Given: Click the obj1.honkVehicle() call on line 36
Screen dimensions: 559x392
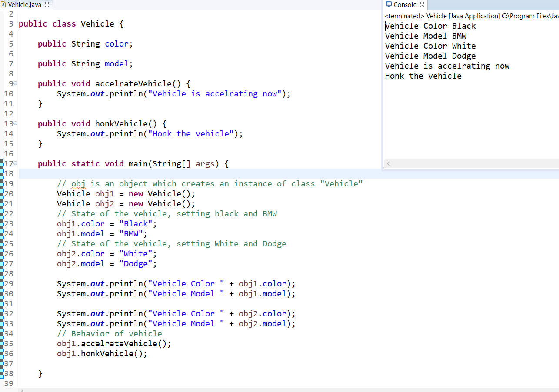Looking at the screenshot, I should click(101, 353).
